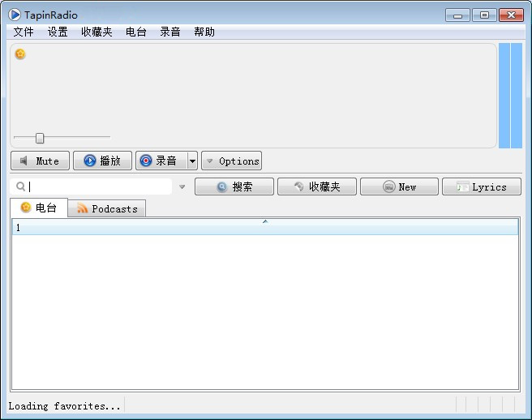532x420 pixels.
Task: Open the 帮助 help menu
Action: 204,32
